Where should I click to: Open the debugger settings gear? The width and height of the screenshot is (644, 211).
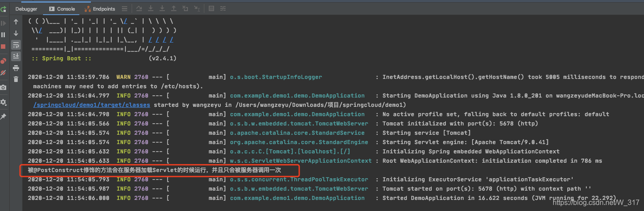pos(3,102)
